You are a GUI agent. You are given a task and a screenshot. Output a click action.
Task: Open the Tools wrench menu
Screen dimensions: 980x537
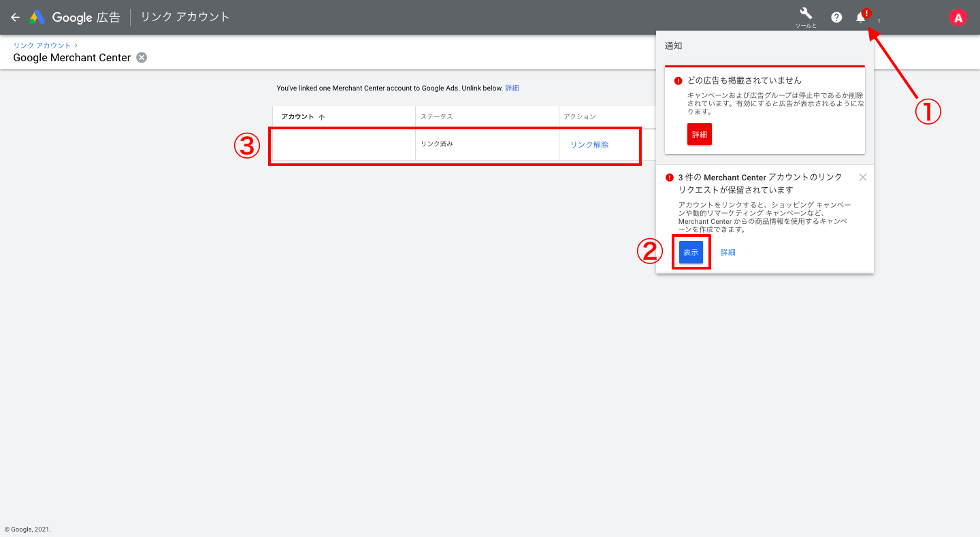pos(806,14)
